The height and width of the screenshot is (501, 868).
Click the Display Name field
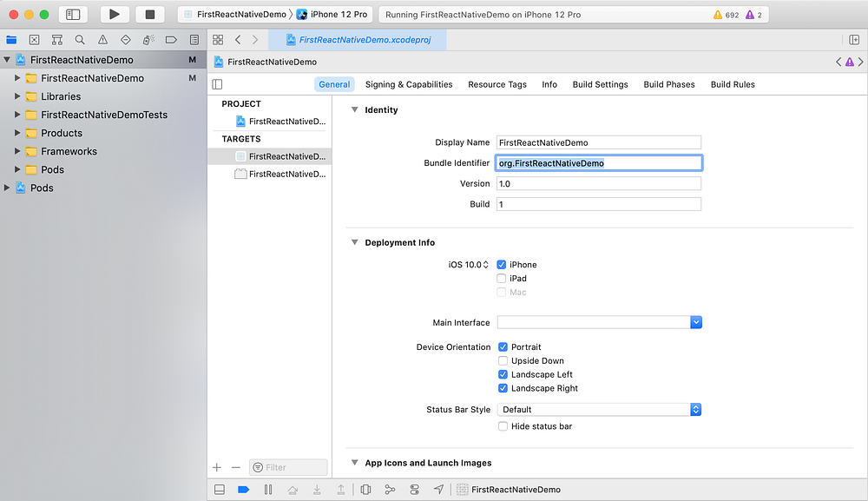(598, 142)
